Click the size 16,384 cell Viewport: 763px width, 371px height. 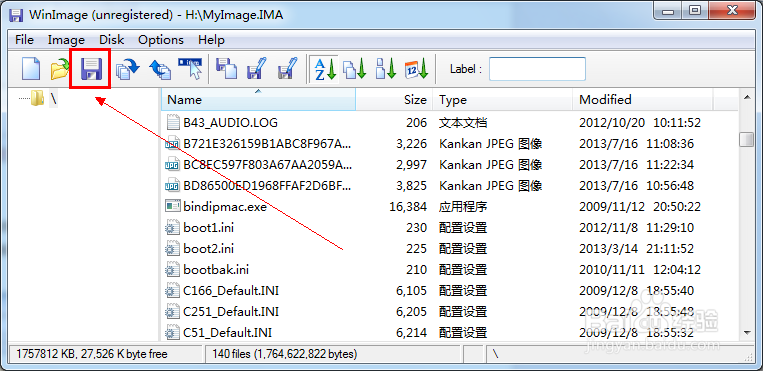pos(408,206)
